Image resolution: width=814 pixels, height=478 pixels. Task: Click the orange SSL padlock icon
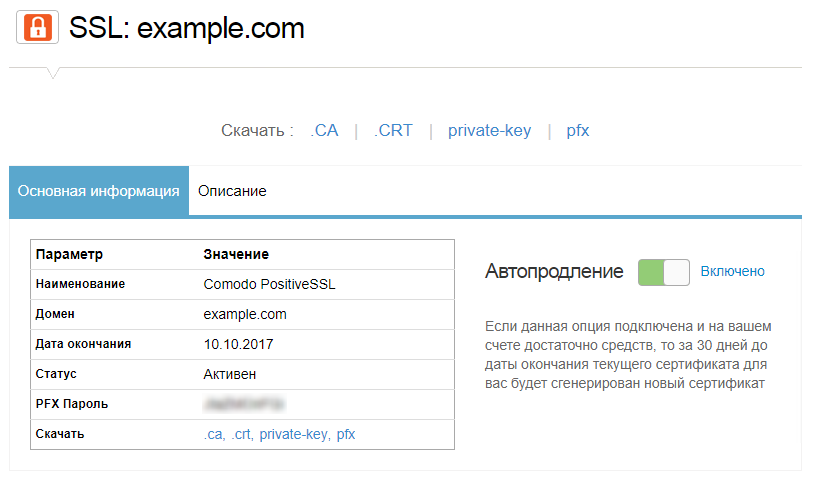pyautogui.click(x=37, y=27)
